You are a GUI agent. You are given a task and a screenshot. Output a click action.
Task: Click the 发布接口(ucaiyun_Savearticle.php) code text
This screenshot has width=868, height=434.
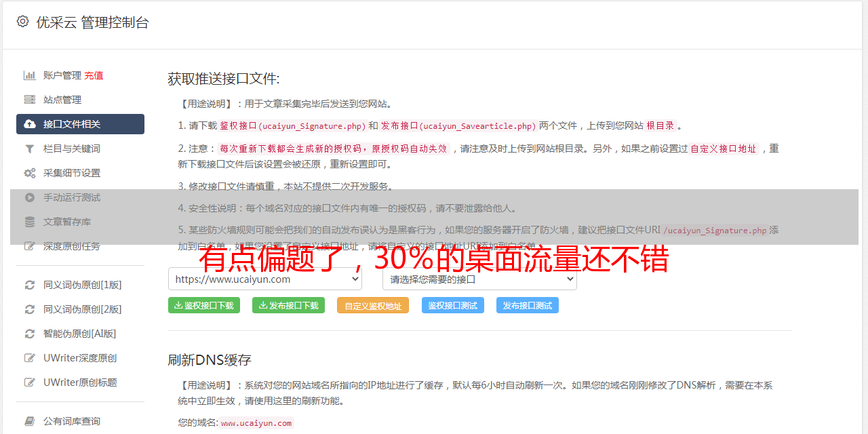click(458, 125)
